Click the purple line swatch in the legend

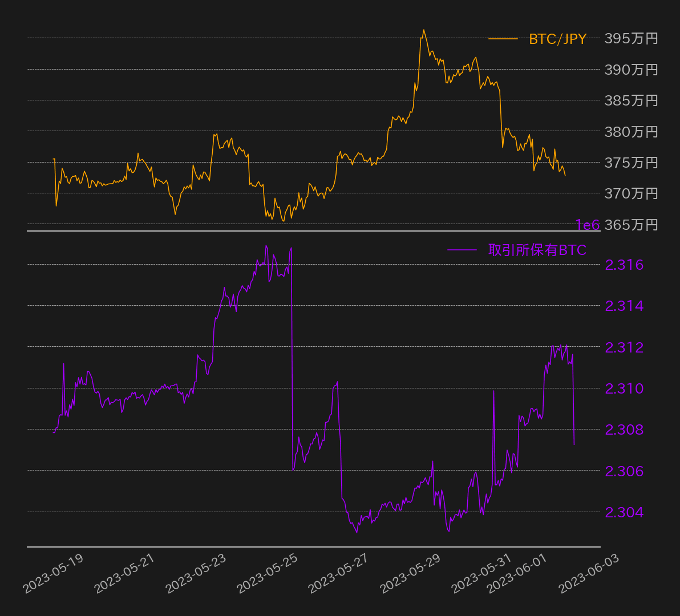point(462,250)
